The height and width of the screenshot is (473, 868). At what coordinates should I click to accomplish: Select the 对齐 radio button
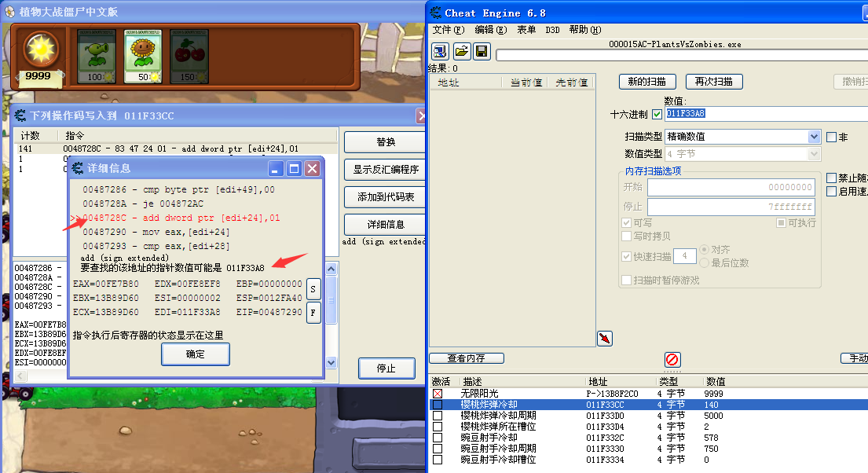705,250
